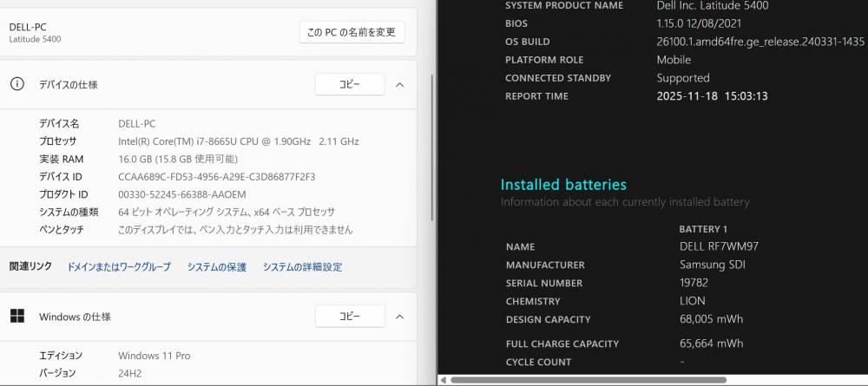The width and height of the screenshot is (868, 386).
Task: Select the battery serial number 19782
Action: (x=694, y=283)
